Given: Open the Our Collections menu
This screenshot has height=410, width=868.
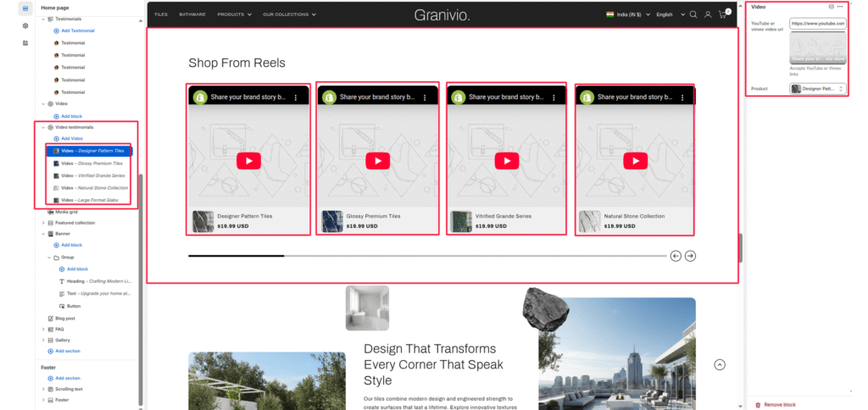Looking at the screenshot, I should coord(289,14).
